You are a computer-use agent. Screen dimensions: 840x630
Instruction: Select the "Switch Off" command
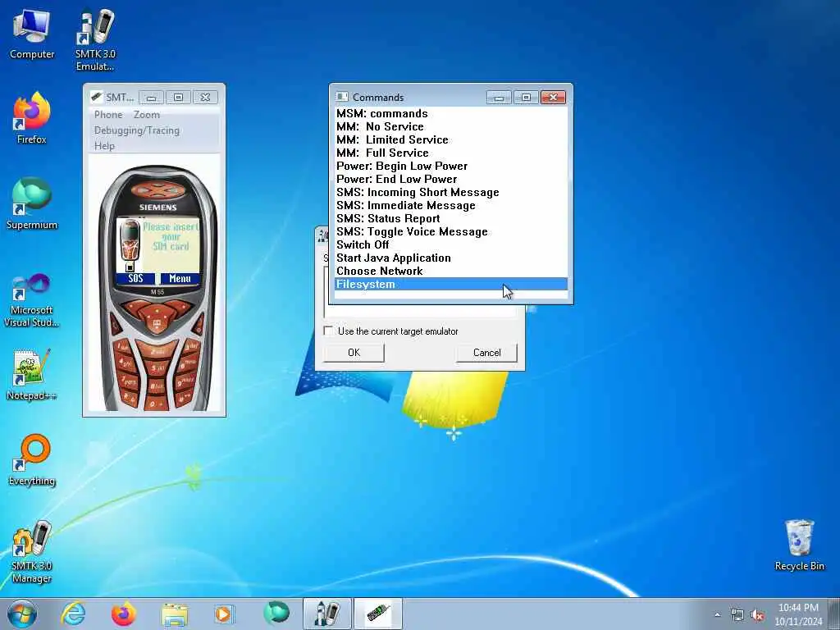[x=451, y=244]
